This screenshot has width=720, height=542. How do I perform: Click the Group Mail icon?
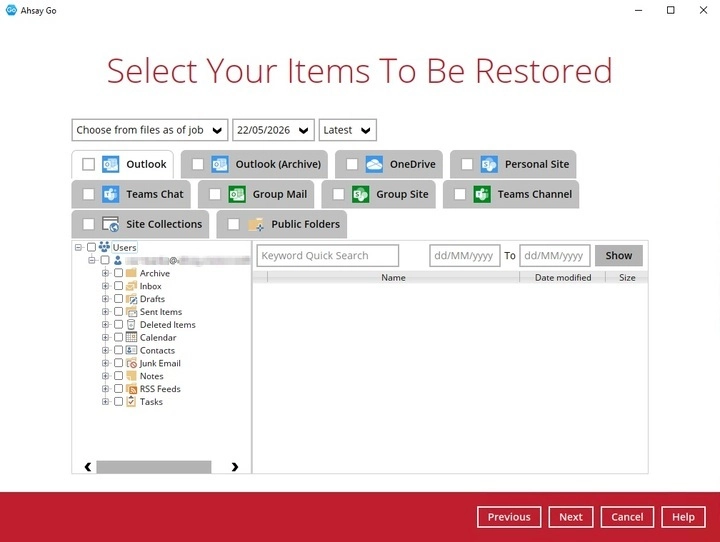click(x=237, y=194)
